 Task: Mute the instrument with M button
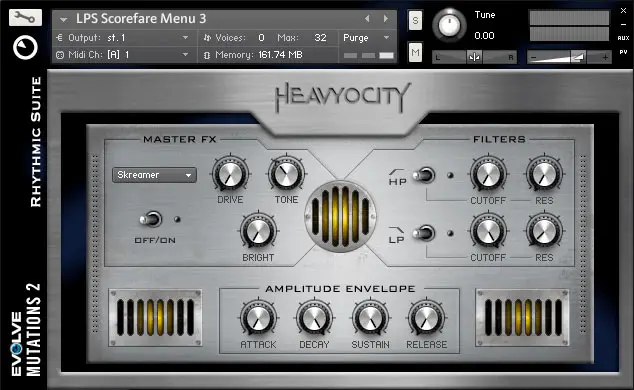[x=415, y=52]
